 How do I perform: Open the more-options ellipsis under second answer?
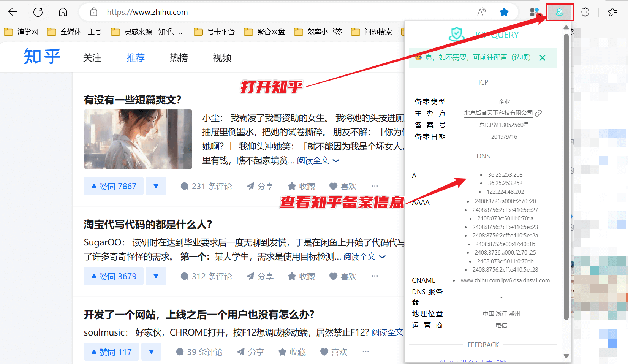point(375,276)
